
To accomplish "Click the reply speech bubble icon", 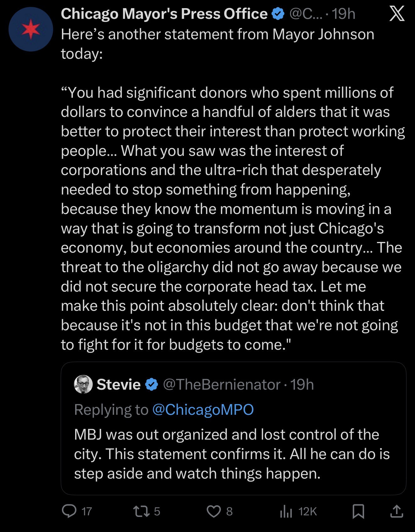I will click(68, 511).
